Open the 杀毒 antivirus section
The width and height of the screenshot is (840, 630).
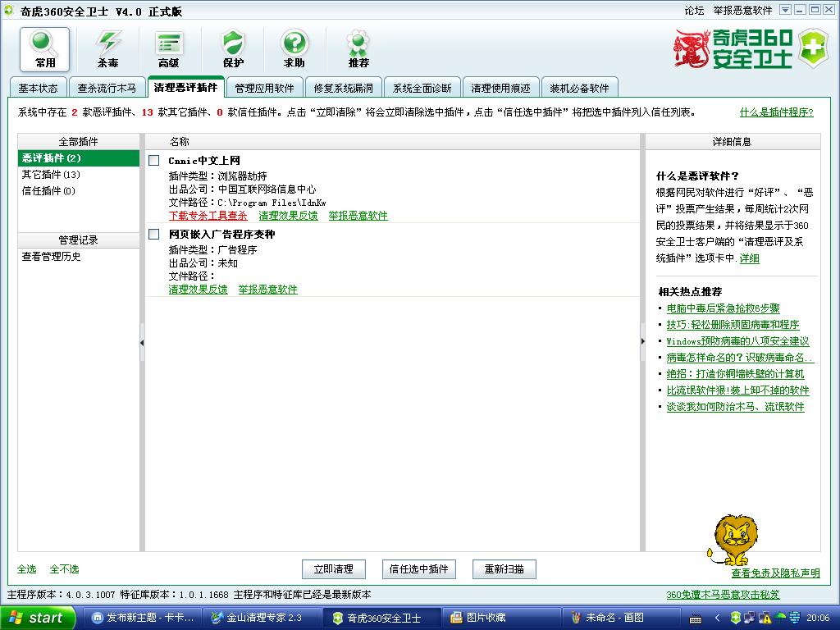point(107,49)
